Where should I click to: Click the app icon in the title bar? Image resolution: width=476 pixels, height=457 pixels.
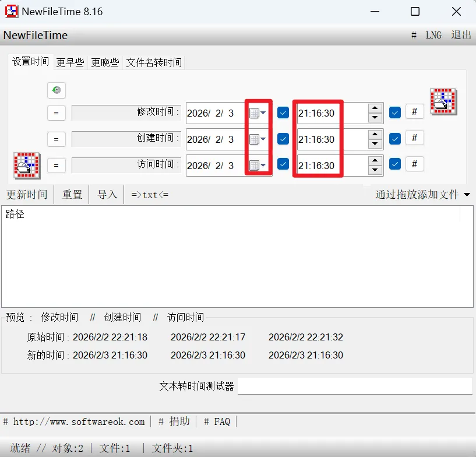point(12,12)
